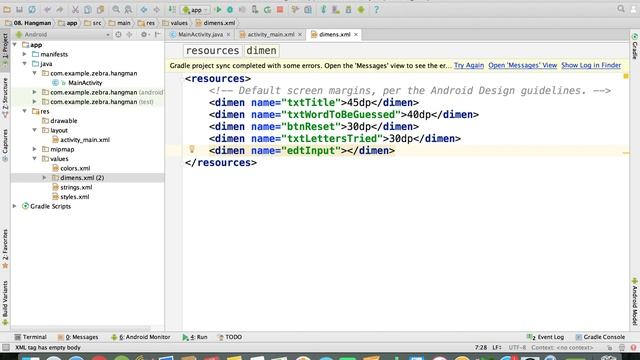Select strings.xml in project tree
This screenshot has width=640, height=360.
76,187
